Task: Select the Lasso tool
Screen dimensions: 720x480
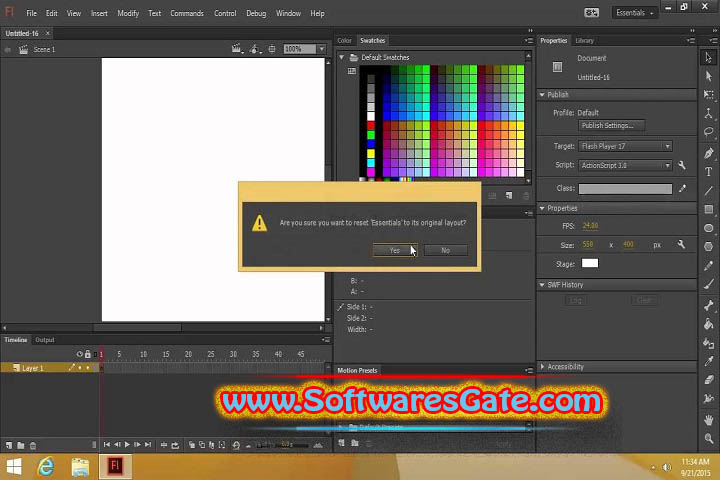Action: click(709, 132)
